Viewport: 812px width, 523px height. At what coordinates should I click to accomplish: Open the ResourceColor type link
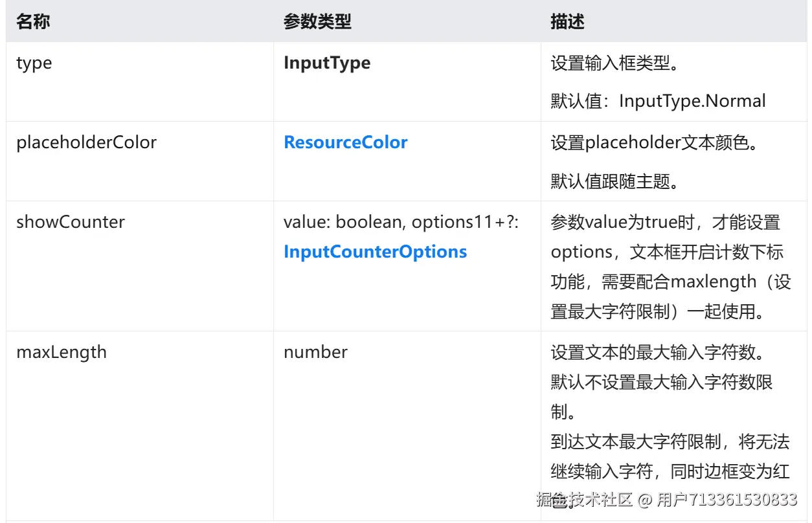(345, 142)
